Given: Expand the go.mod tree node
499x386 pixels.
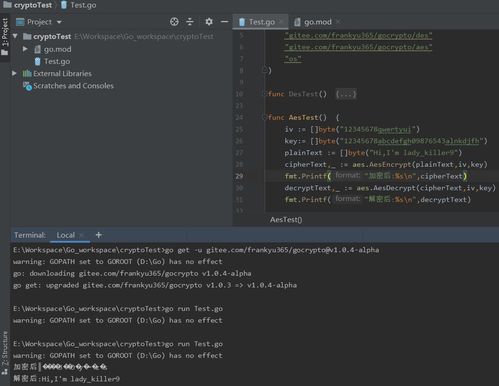Looking at the screenshot, I should point(25,49).
